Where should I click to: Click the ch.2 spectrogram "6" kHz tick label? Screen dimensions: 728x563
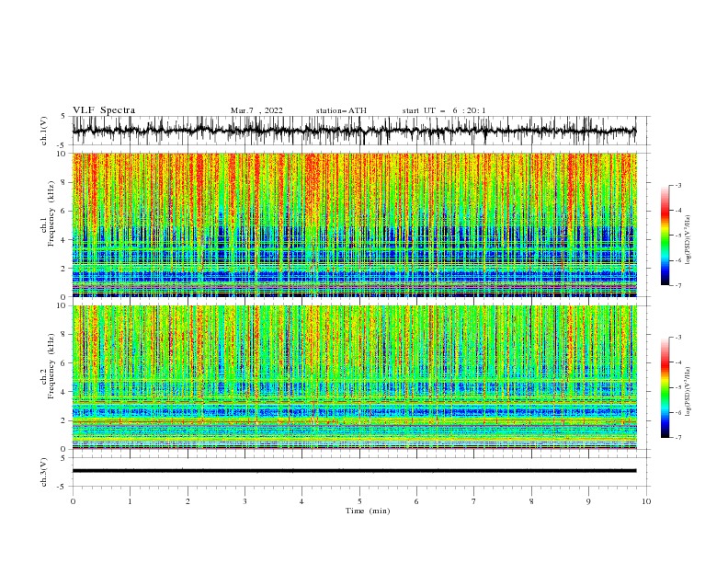tap(64, 363)
